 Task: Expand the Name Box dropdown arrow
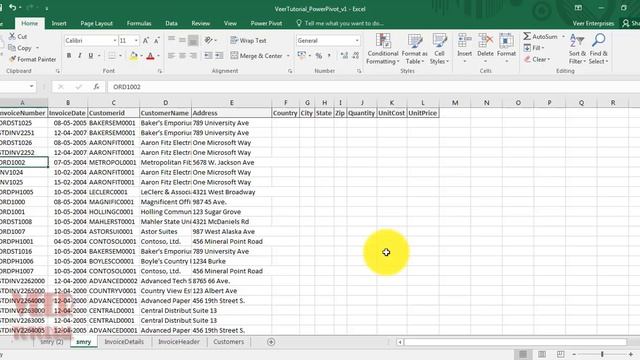click(x=31, y=86)
